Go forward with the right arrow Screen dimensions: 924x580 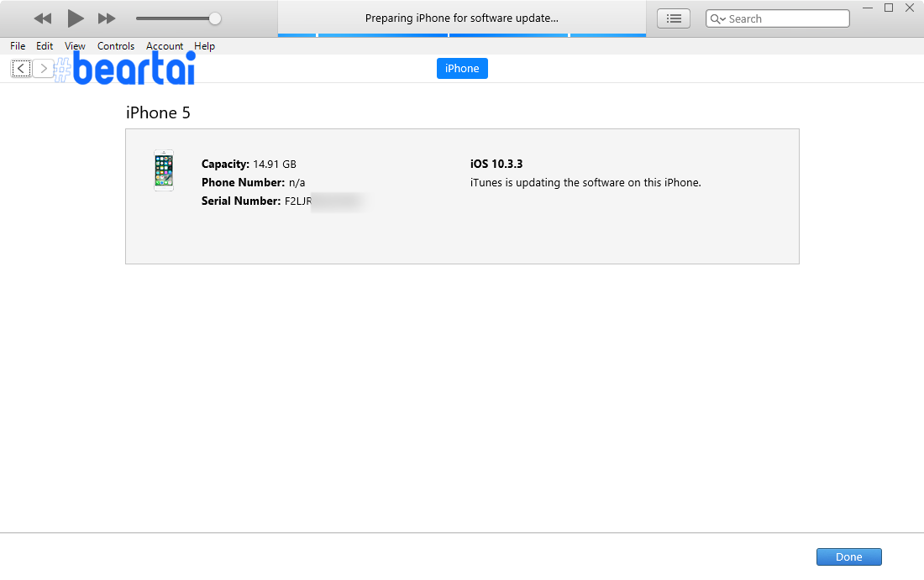43,68
